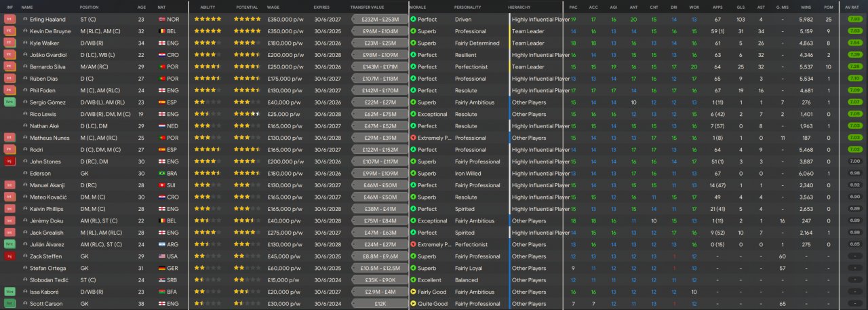This screenshot has height=310, width=868.
Task: Sort by the Inf column header
Action: (9, 7)
